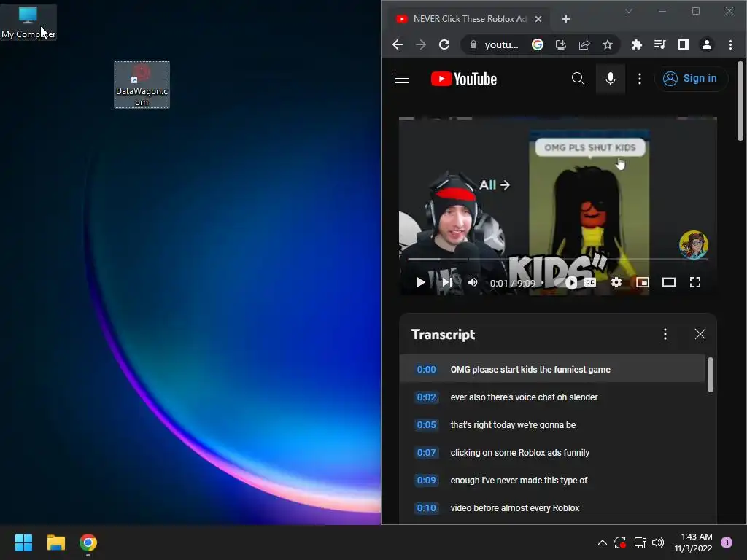The height and width of the screenshot is (560, 747).
Task: Open a new Chrome tab
Action: coord(566,19)
